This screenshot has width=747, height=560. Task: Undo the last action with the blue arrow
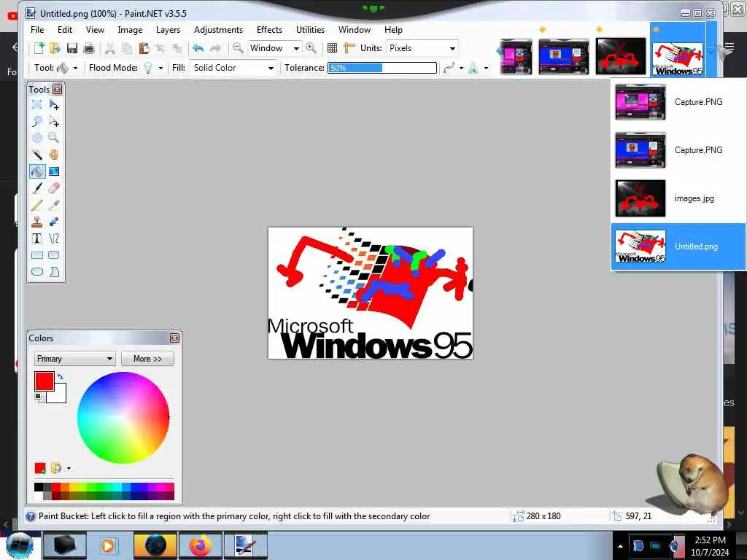click(198, 48)
